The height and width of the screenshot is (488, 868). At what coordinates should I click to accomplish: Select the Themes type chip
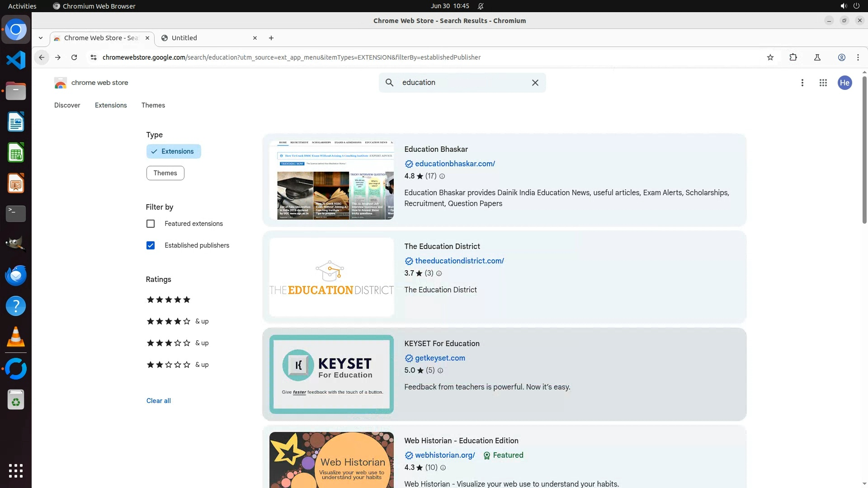[x=165, y=173]
